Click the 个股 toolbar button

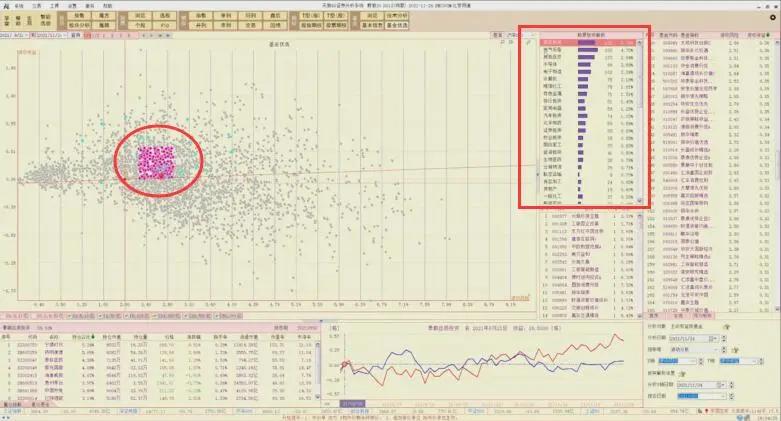point(140,25)
